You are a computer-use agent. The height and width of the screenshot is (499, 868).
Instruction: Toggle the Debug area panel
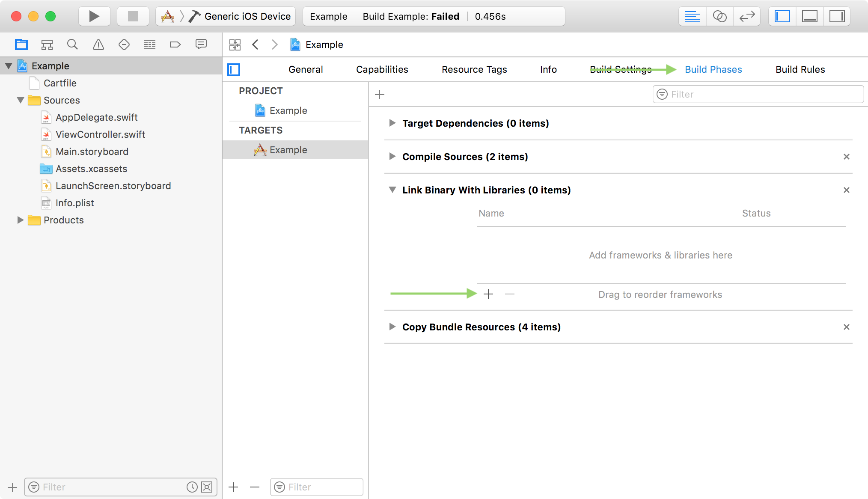pyautogui.click(x=809, y=16)
